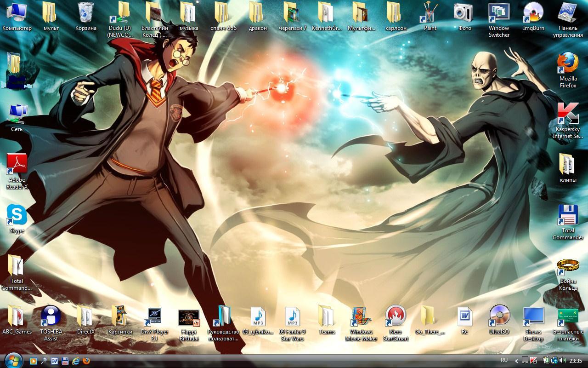Open Руководство пользователя shortcut
This screenshot has height=368, width=588.
click(x=223, y=323)
